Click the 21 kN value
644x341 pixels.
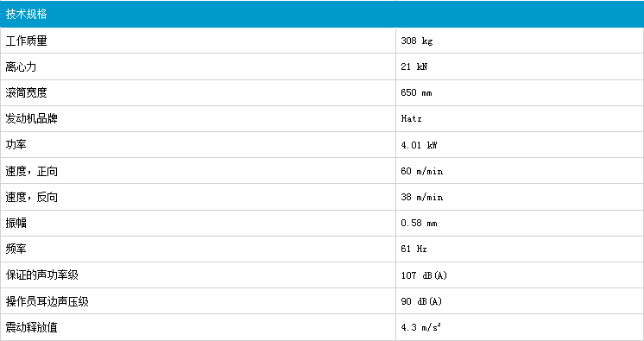(x=414, y=66)
